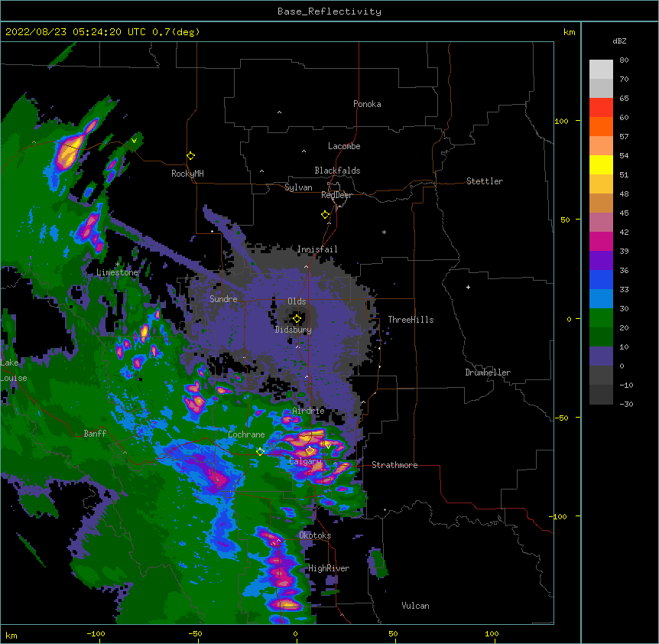Click the Lake Louise label
Viewport: 659px width, 644px height.
[x=14, y=370]
